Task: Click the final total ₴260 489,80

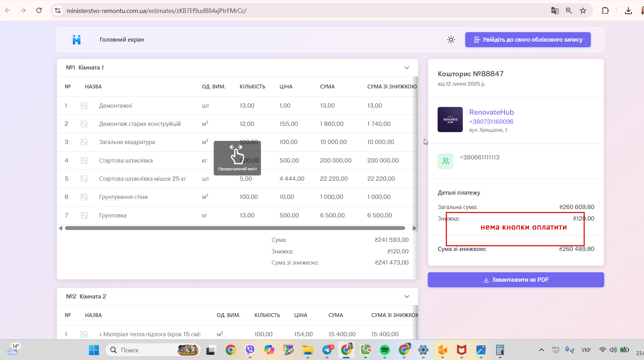Action: pos(576,249)
